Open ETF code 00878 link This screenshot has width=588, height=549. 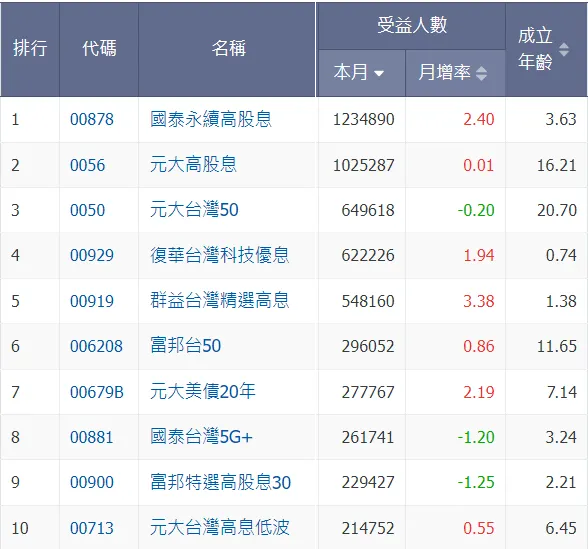92,120
